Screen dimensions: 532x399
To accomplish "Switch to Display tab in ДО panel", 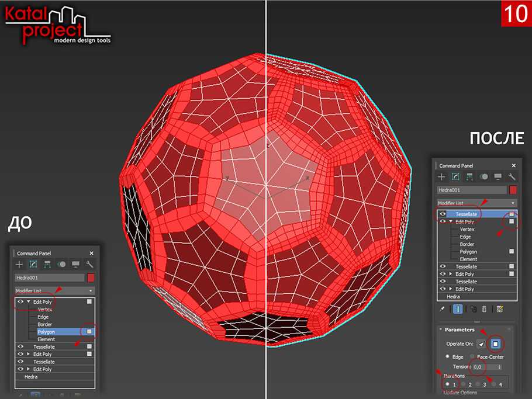I will 77,265.
